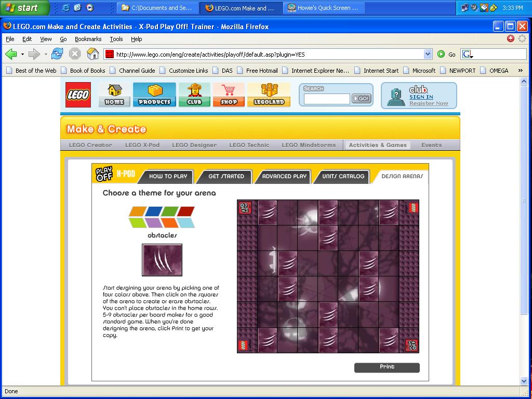Screen dimensions: 532x399
Task: Open the File menu
Action: point(10,39)
